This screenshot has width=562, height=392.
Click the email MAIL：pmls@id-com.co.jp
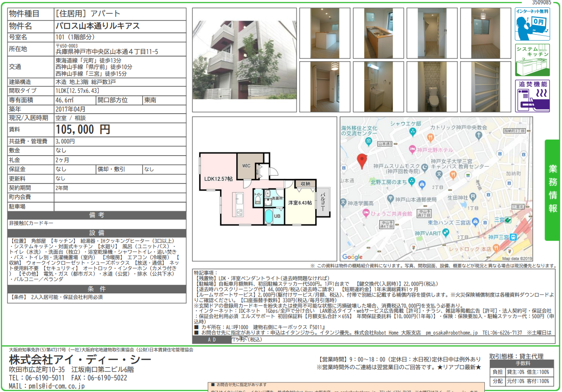pyautogui.click(x=47, y=386)
